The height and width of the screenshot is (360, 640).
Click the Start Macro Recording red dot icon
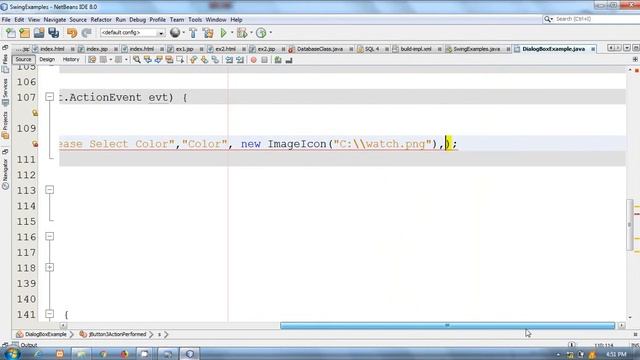pyautogui.click(x=253, y=60)
